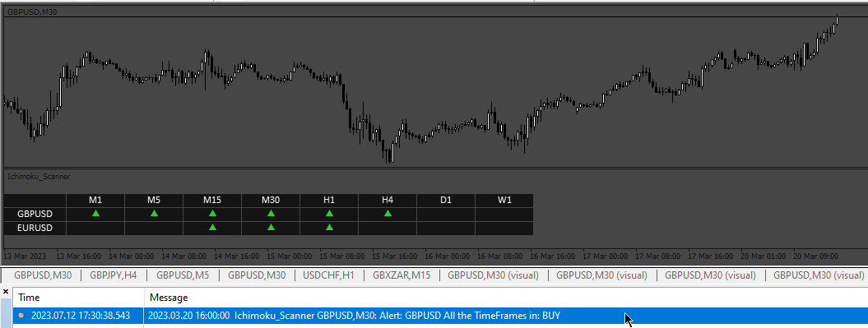
Task: Click the H4 timeframe header cell
Action: [x=388, y=200]
